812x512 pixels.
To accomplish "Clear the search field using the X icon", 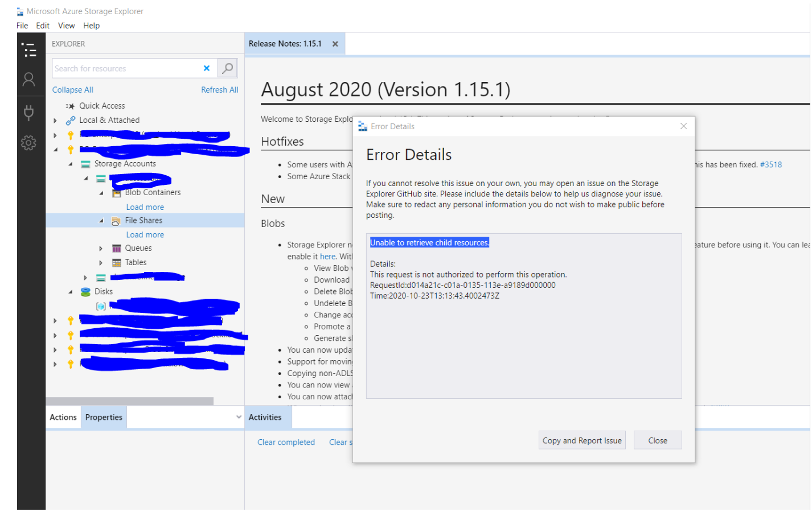I will (207, 68).
